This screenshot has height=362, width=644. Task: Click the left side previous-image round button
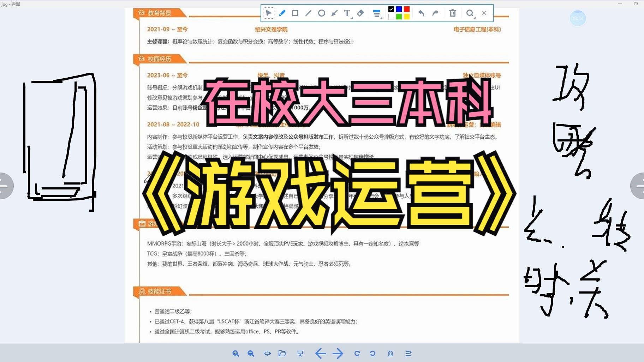coord(5,186)
